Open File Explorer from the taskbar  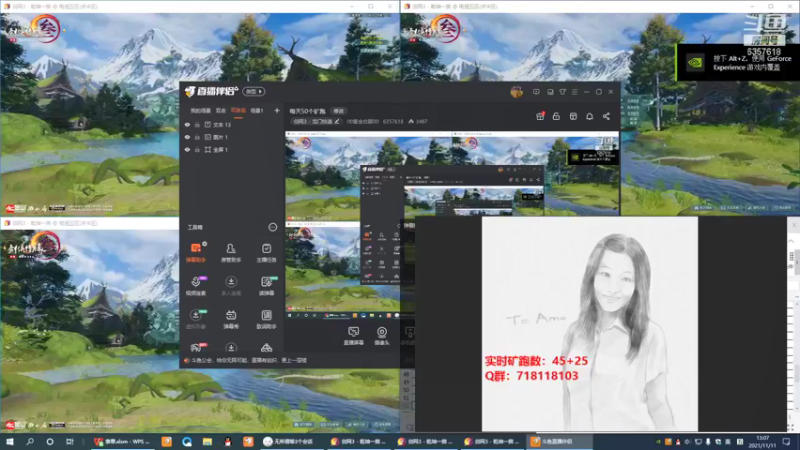(x=207, y=441)
